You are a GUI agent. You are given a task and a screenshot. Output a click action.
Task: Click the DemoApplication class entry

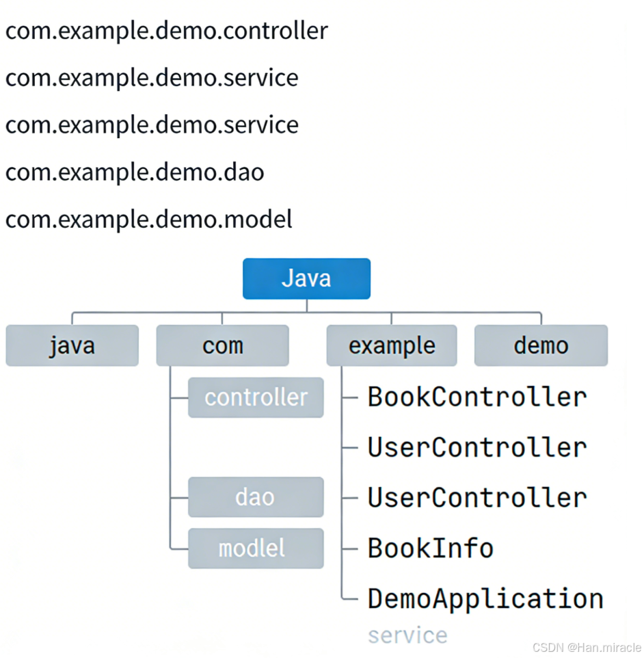point(485,598)
